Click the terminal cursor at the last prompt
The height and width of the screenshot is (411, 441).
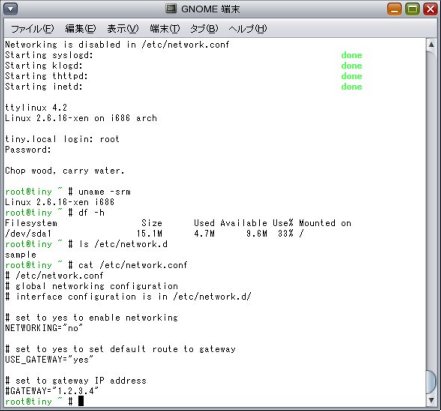pos(81,401)
